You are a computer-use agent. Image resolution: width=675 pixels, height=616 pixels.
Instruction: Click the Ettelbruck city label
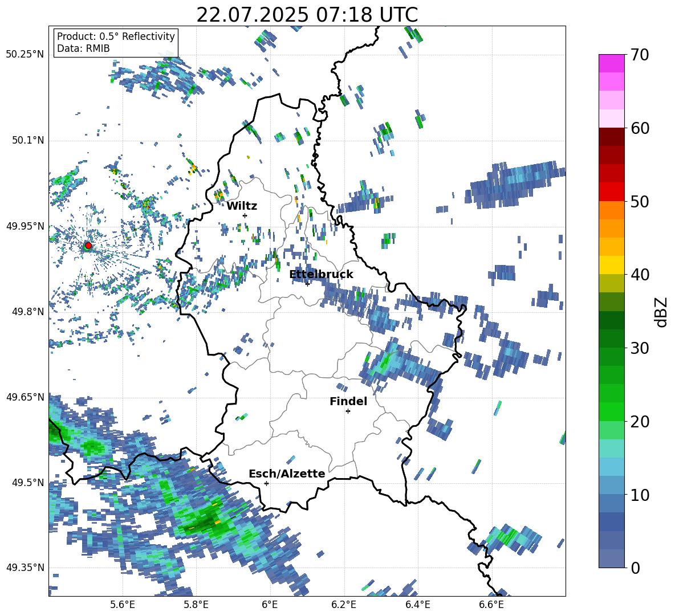click(x=321, y=275)
